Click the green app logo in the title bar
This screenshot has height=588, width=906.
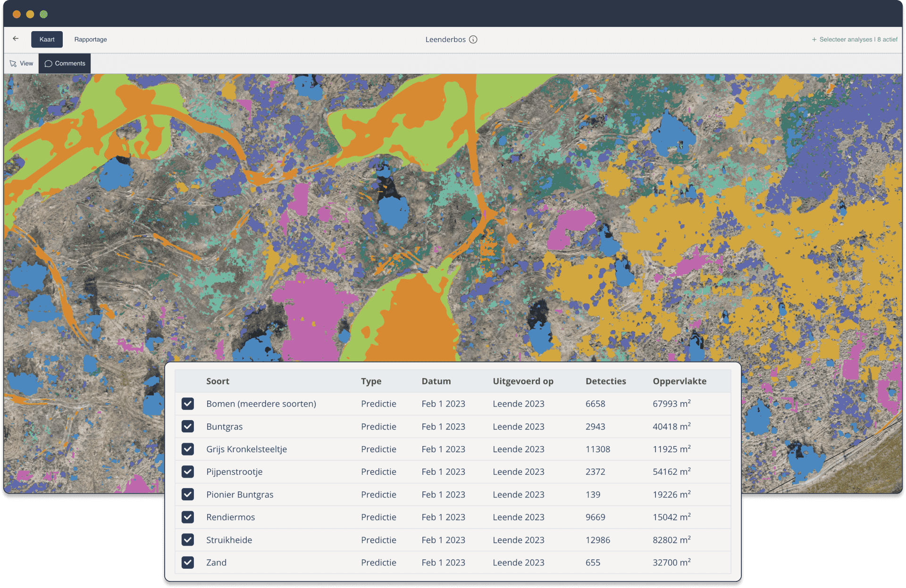44,14
